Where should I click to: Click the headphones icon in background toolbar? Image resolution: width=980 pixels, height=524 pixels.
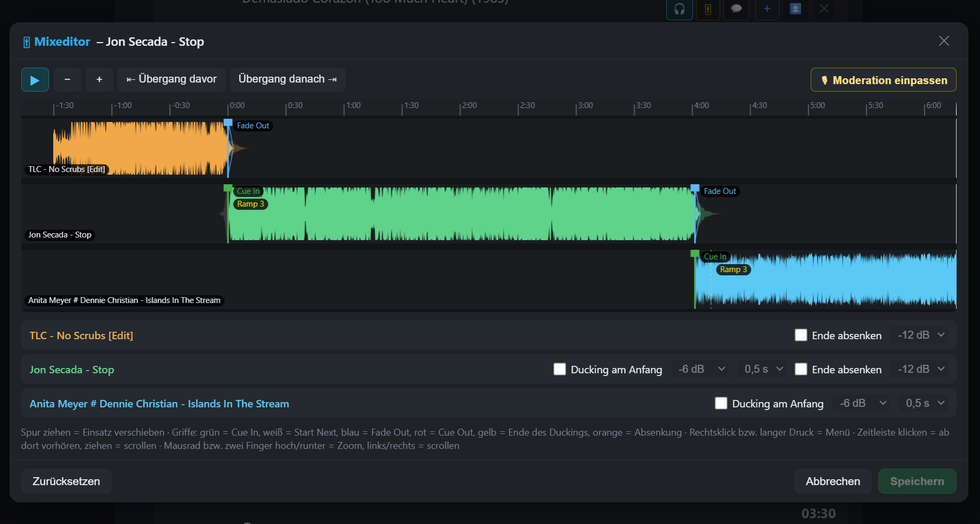[680, 9]
